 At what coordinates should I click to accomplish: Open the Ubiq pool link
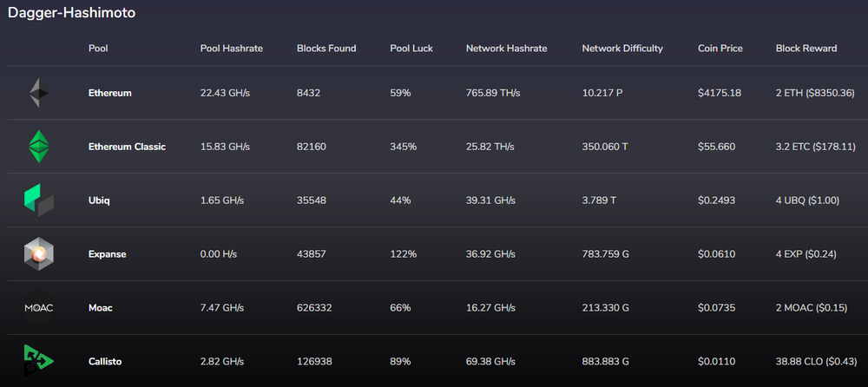coord(99,200)
